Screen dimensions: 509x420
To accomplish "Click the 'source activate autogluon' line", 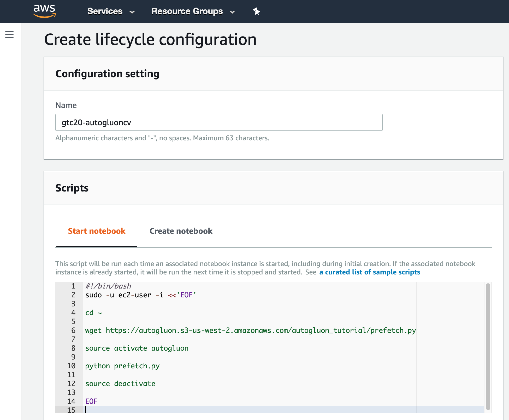I will (137, 348).
